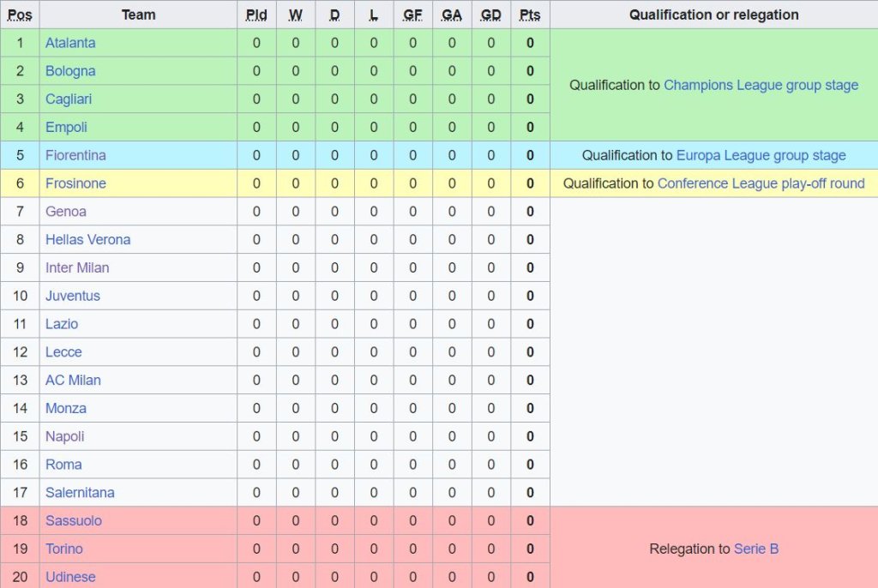Screen dimensions: 878x588
Task: Open the Cagliari team page
Action: coord(69,99)
